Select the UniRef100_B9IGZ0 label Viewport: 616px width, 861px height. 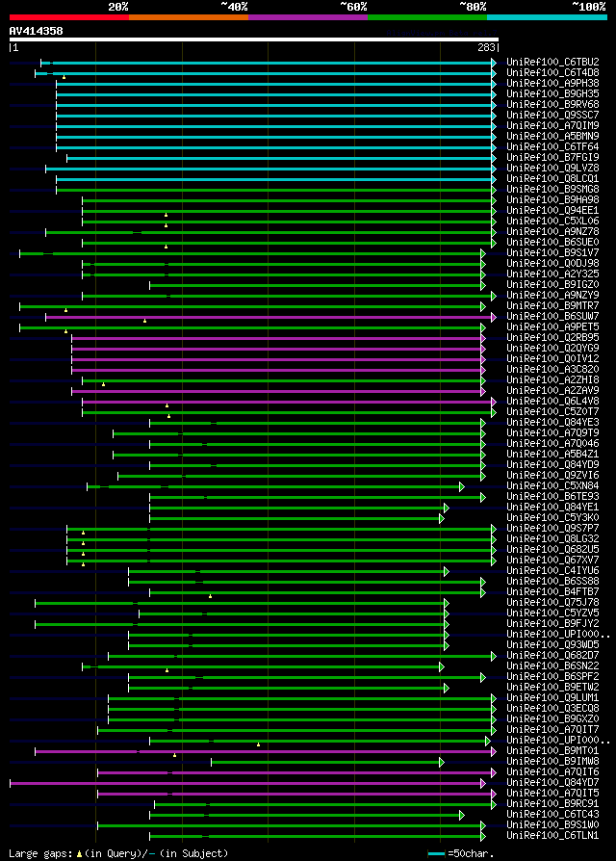point(552,284)
